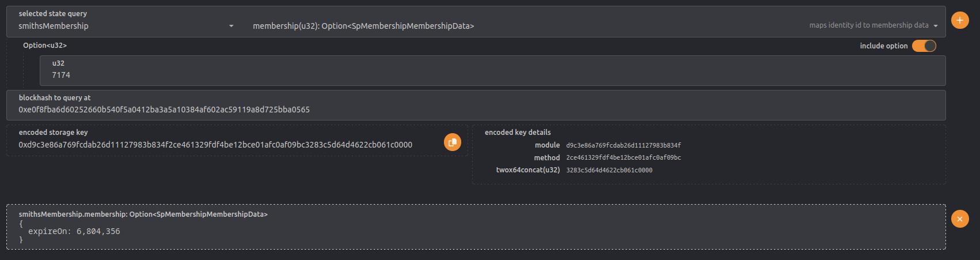Expand the membership(u32) method dropdown arrow
This screenshot has height=260, width=980.
936,26
